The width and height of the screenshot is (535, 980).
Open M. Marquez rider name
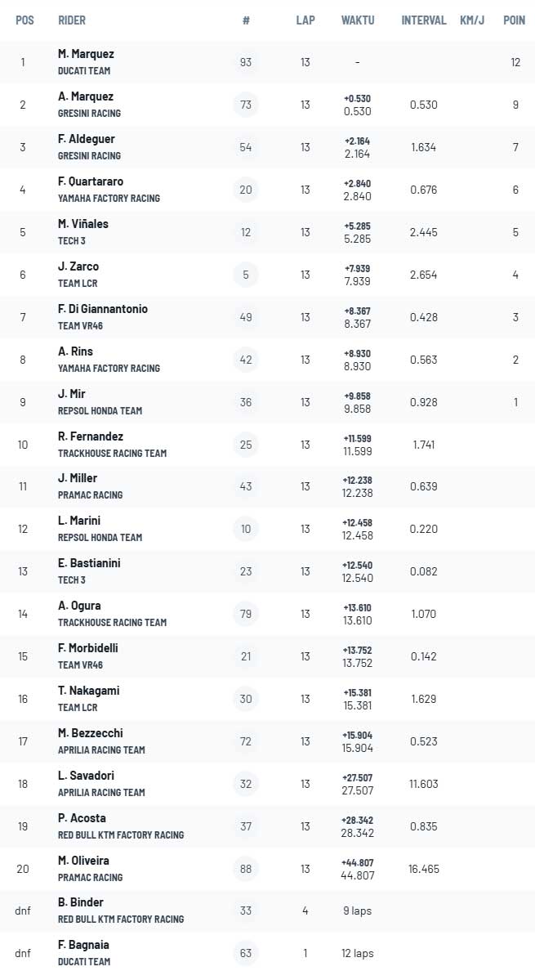pos(86,55)
